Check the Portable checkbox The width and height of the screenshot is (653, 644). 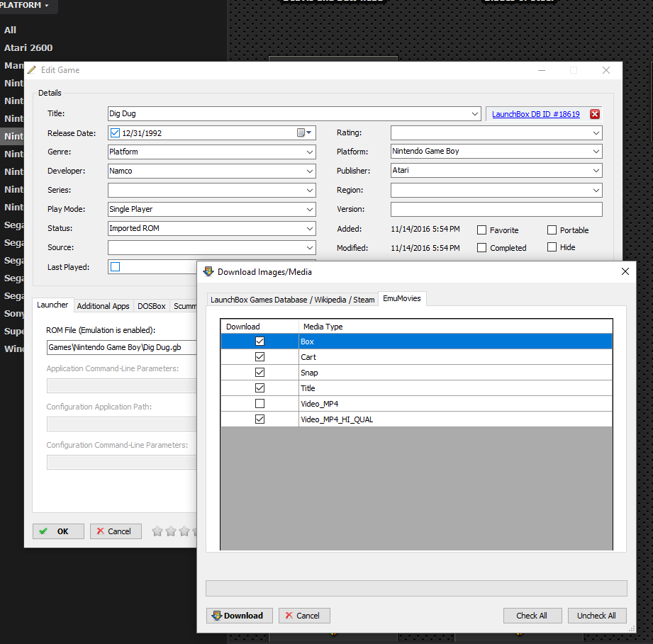coord(552,230)
